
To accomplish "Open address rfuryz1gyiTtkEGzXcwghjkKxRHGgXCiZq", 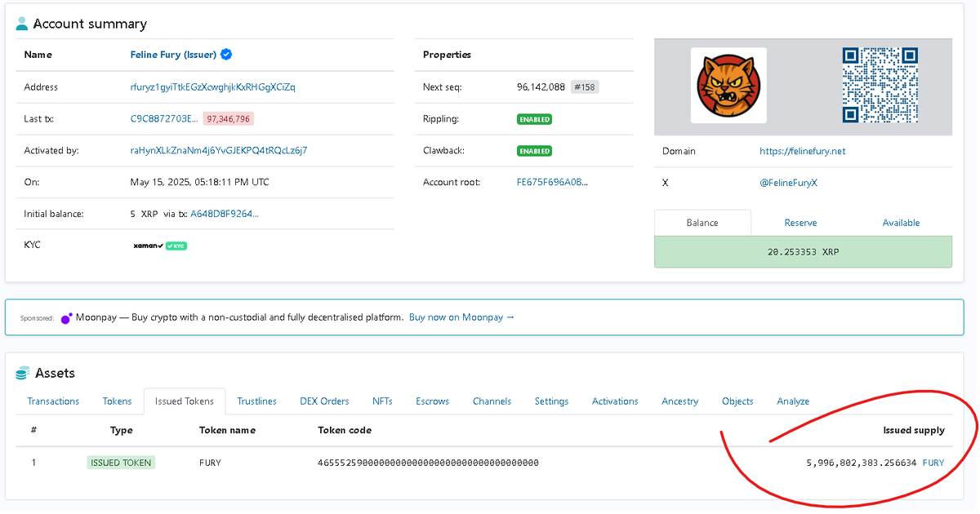I will pos(213,86).
